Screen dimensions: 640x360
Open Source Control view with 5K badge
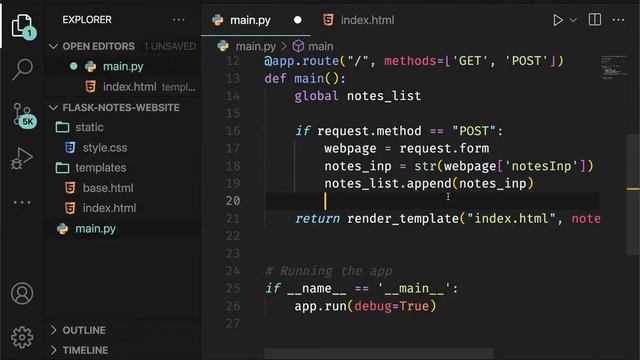pos(23,115)
